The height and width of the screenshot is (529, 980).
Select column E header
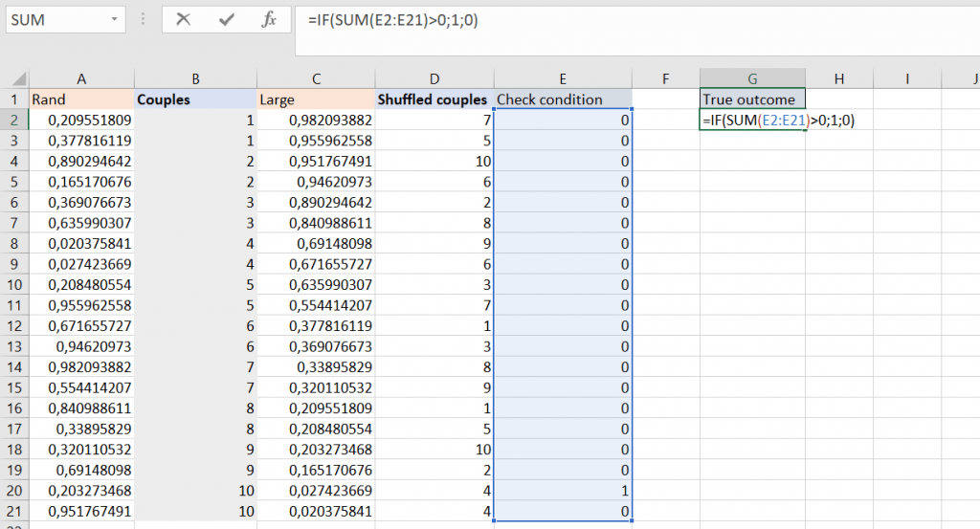[563, 78]
